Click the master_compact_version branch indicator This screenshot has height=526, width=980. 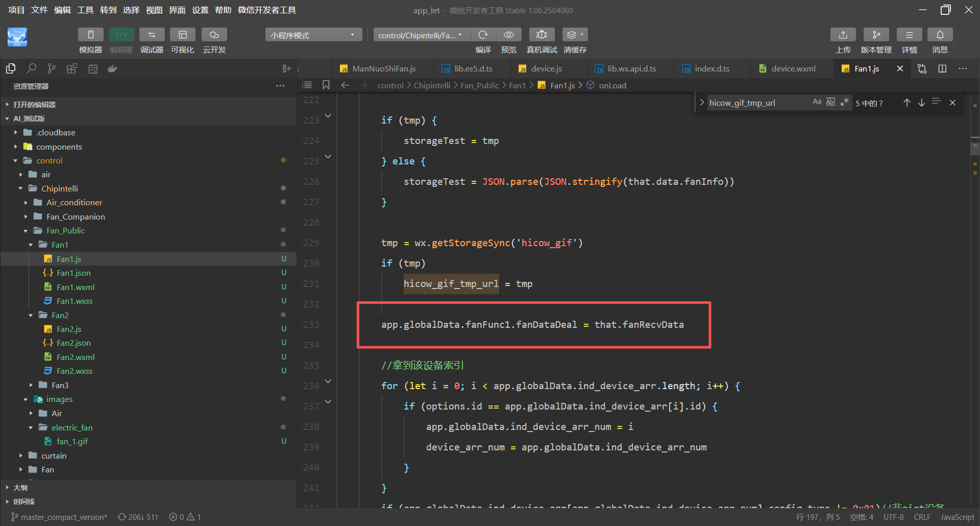tap(59, 517)
